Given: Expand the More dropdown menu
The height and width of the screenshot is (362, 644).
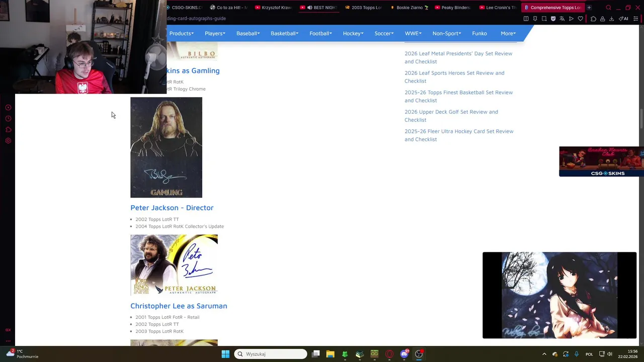Looking at the screenshot, I should point(508,33).
